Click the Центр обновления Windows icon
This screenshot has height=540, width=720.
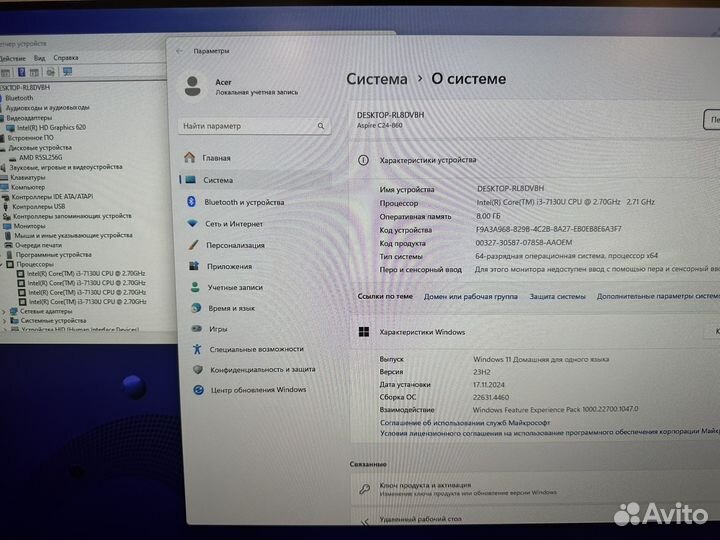(x=198, y=390)
